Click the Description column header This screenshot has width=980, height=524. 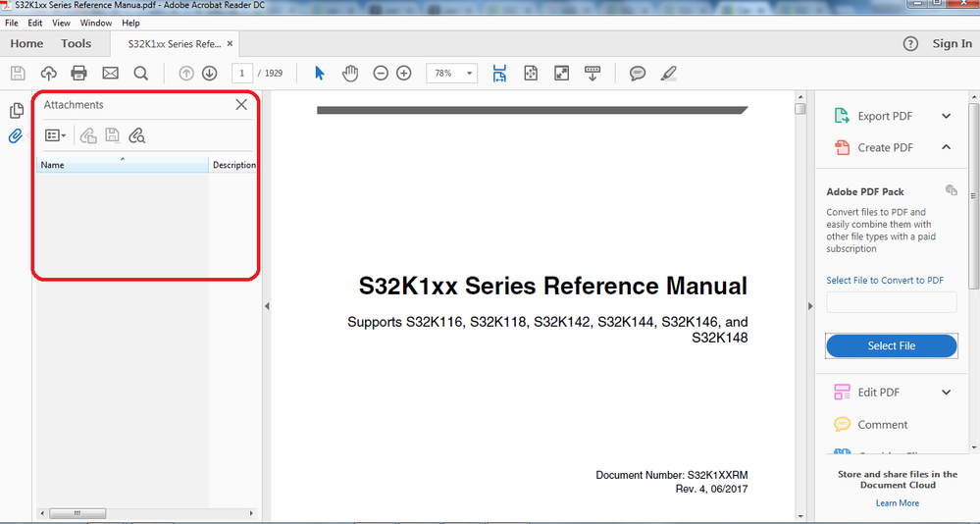pyautogui.click(x=233, y=165)
